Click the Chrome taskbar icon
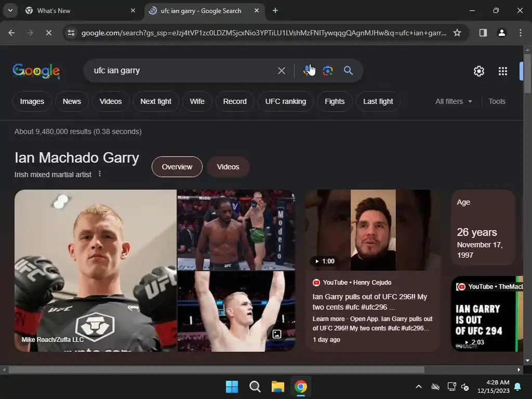The height and width of the screenshot is (399, 532). [x=301, y=387]
